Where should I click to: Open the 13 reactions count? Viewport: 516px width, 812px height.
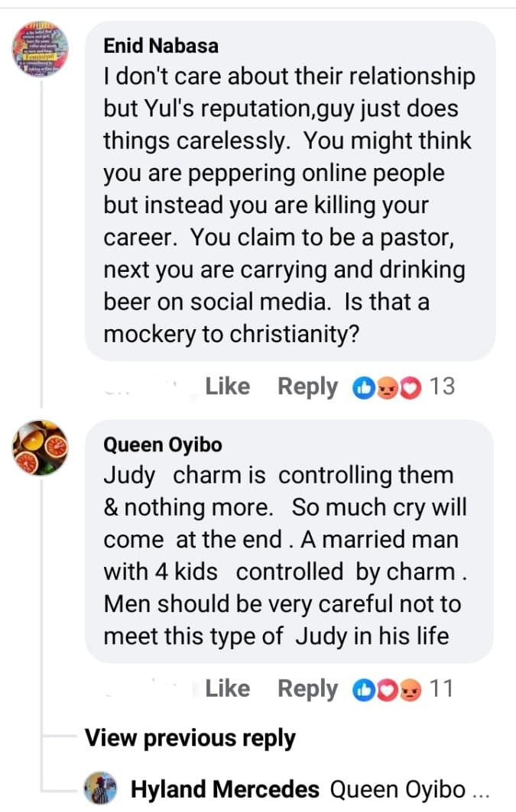point(442,387)
